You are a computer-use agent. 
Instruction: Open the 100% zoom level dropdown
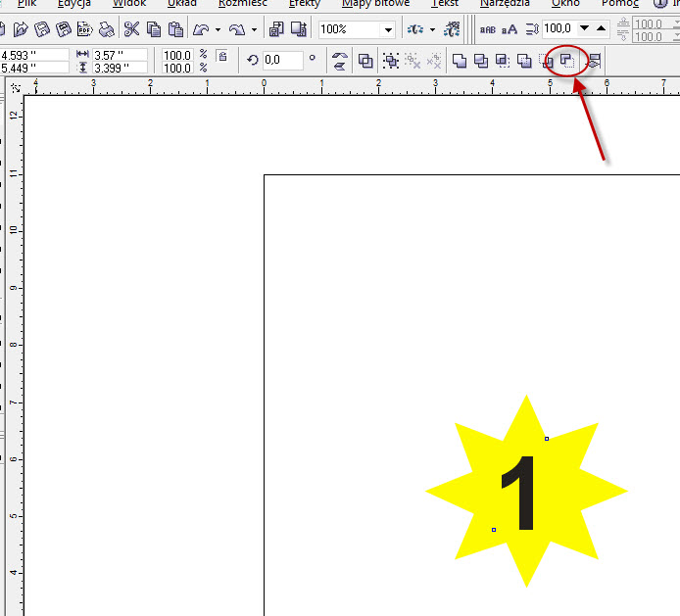(x=388, y=29)
